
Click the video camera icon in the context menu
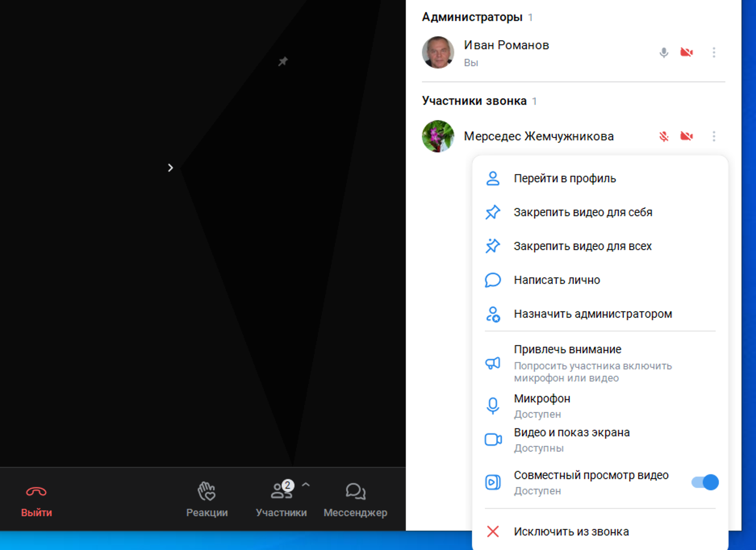pos(493,440)
